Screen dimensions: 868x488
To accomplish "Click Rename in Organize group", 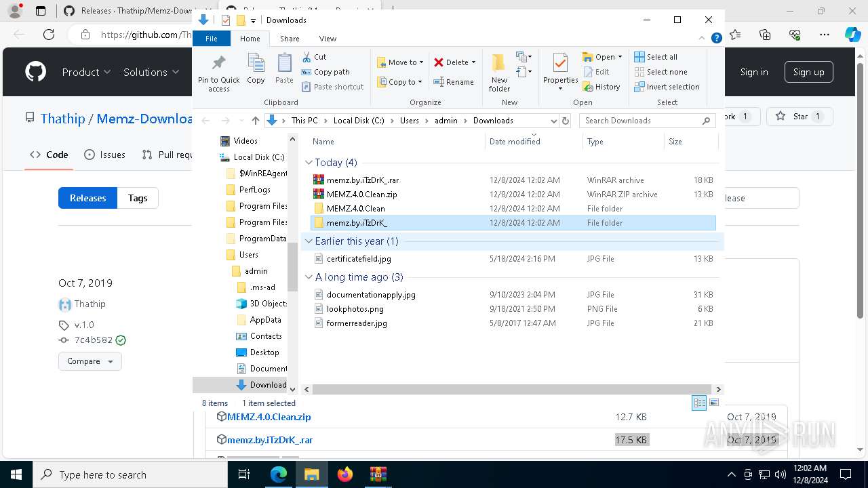I will (x=454, y=82).
